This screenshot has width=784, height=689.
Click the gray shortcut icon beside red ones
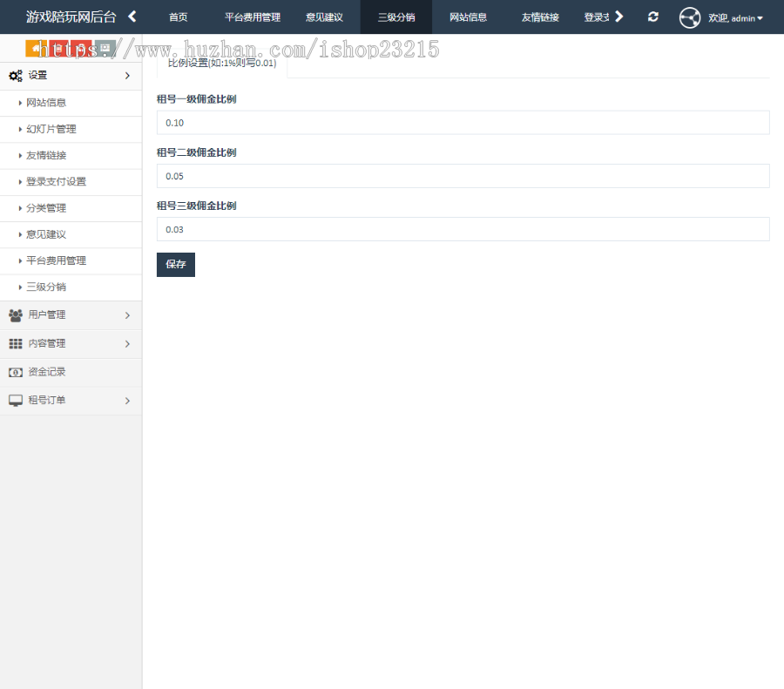105,49
